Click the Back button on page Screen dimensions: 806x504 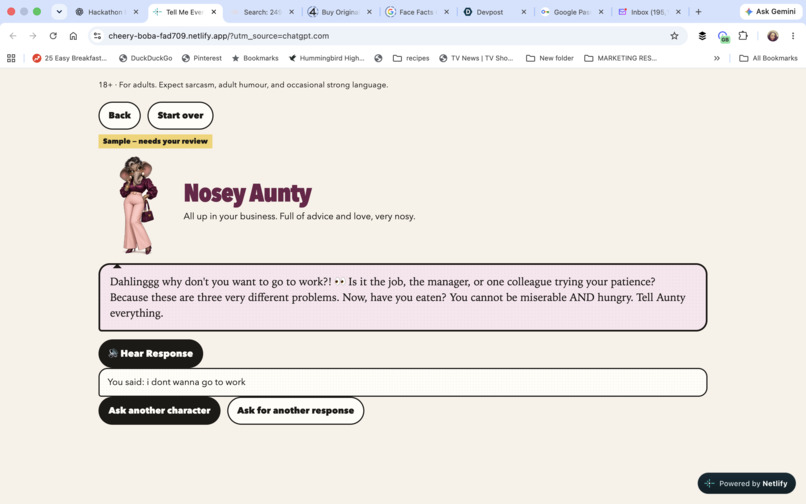[119, 115]
